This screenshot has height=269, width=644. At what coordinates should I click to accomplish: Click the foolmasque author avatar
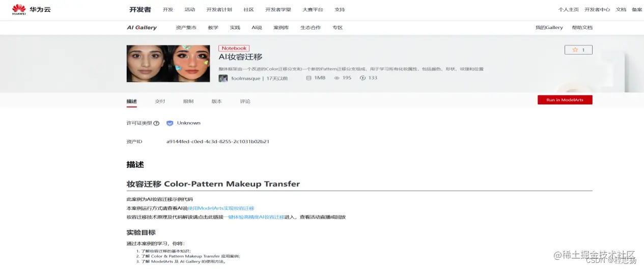[x=223, y=78]
